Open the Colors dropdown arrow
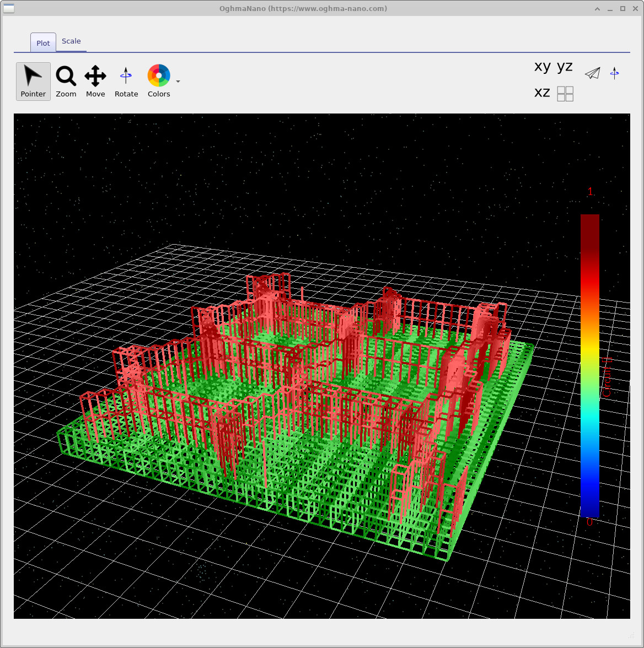The image size is (644, 648). [178, 81]
